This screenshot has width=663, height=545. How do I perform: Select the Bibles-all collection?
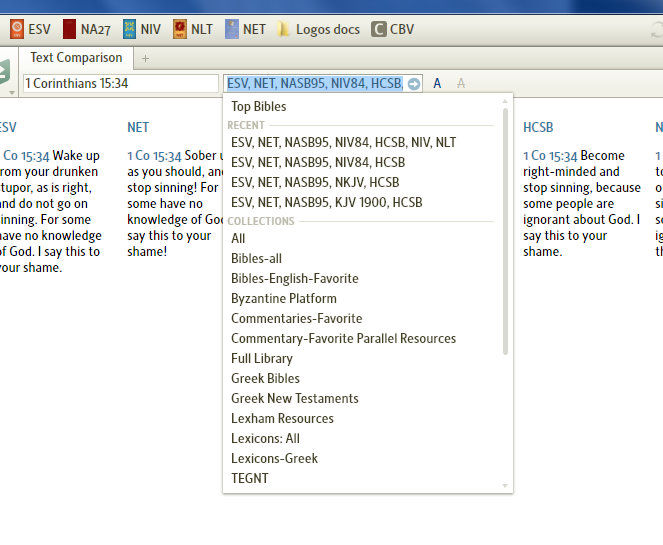pyautogui.click(x=256, y=258)
